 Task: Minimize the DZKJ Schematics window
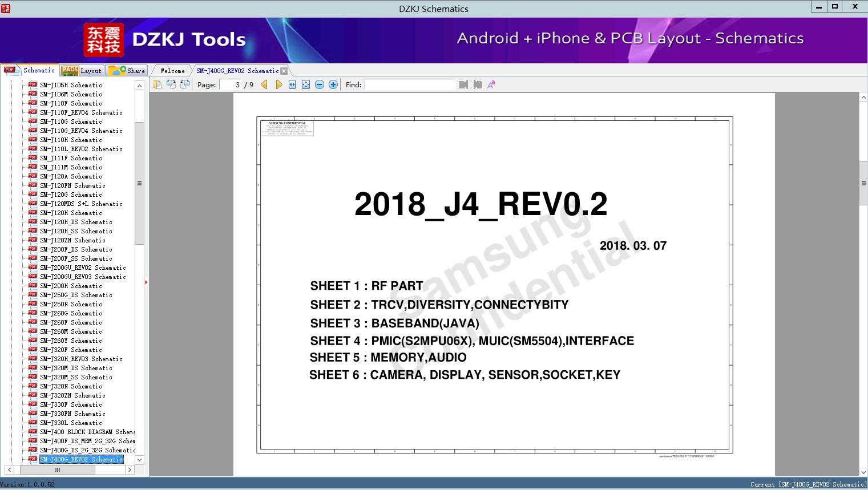click(818, 7)
